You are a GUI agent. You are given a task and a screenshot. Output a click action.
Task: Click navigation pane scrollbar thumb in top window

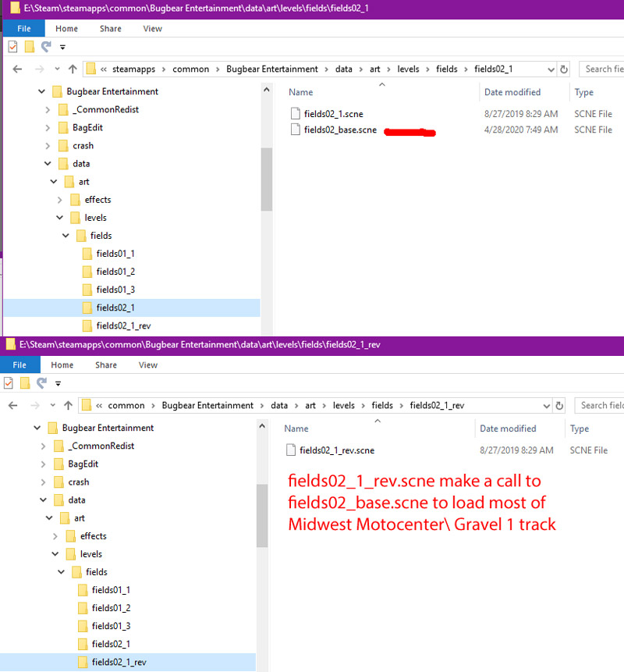point(267,180)
